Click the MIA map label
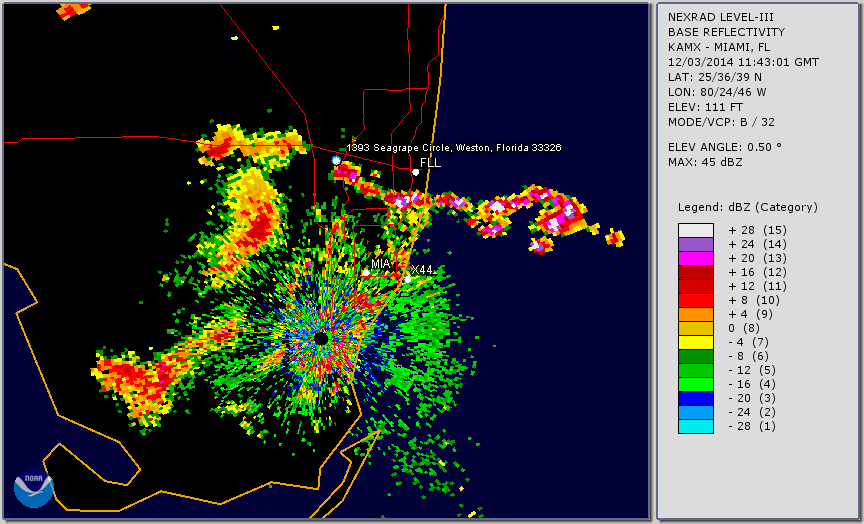Screen dimensions: 864x524 click(x=381, y=264)
